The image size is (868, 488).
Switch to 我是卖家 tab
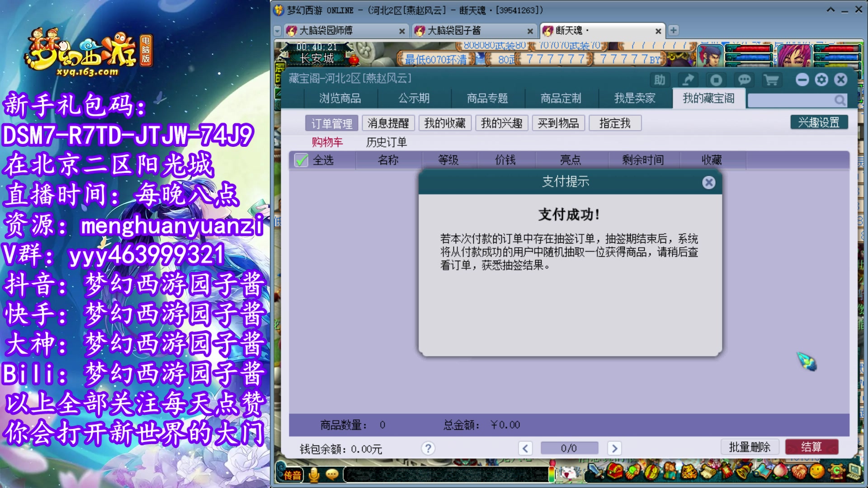point(635,99)
